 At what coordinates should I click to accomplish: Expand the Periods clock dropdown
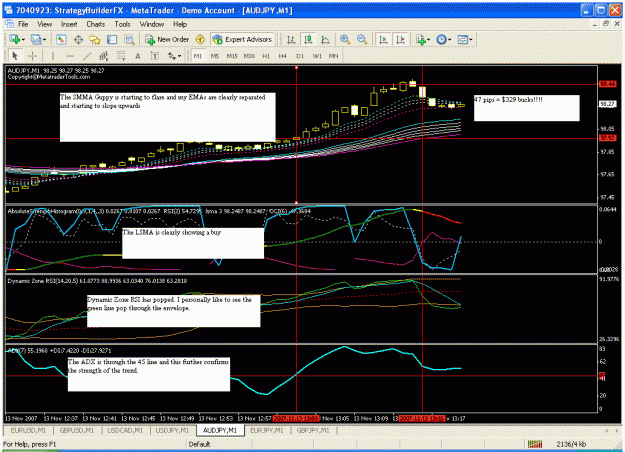tap(449, 40)
